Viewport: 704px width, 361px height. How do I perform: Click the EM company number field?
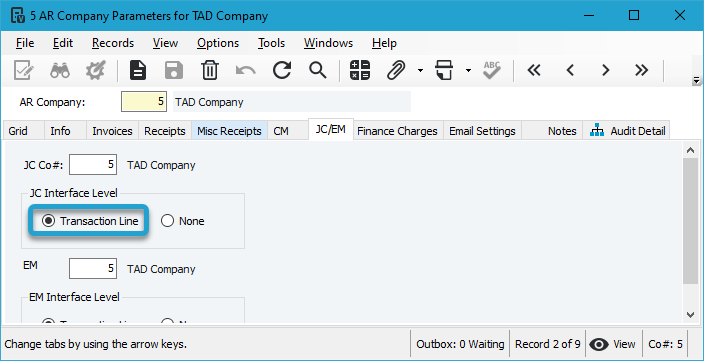[x=93, y=269]
